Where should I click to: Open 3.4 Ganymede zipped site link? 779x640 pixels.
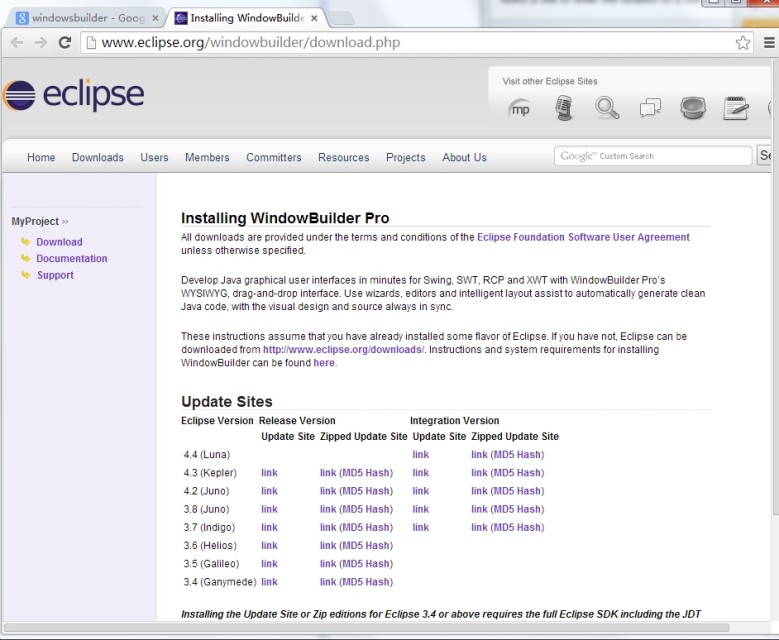[x=328, y=582]
